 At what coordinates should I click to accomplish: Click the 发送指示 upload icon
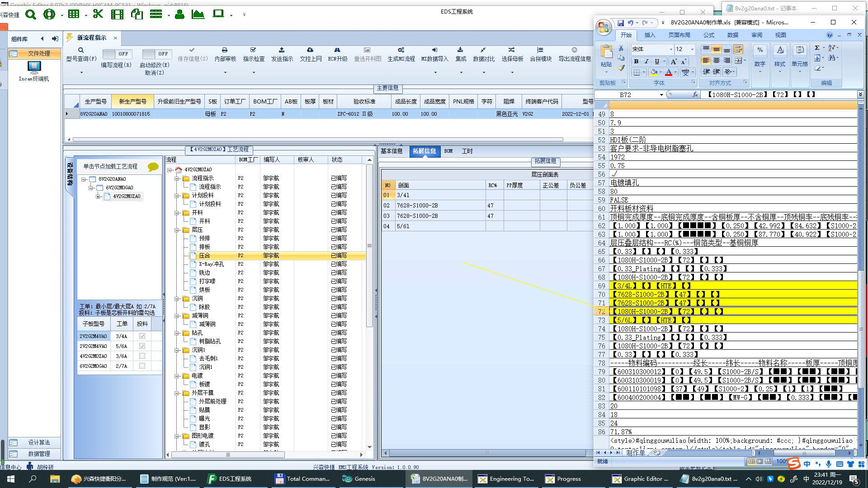[282, 50]
